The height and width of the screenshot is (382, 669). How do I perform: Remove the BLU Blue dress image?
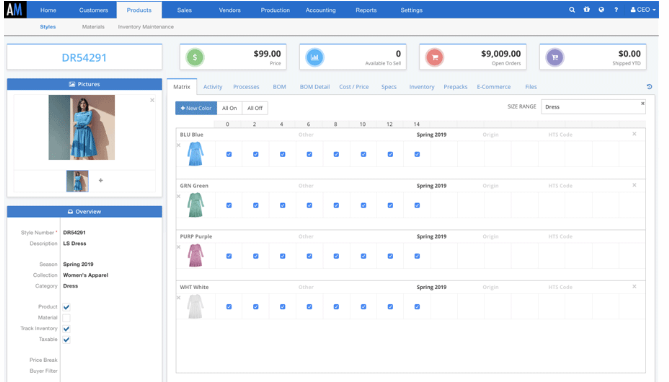tap(179, 146)
